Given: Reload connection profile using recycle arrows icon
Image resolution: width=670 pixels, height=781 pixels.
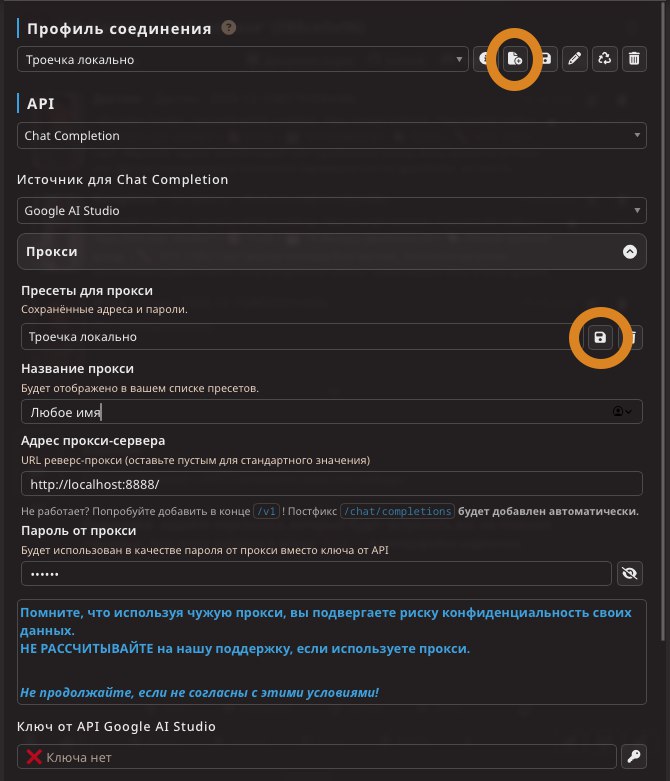Looking at the screenshot, I should [604, 59].
